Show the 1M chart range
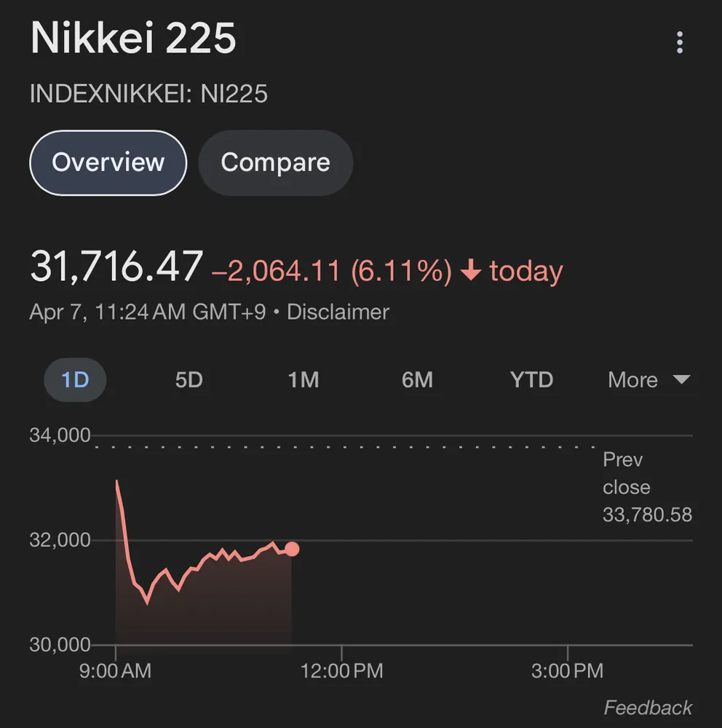The image size is (722, 728). (x=303, y=380)
